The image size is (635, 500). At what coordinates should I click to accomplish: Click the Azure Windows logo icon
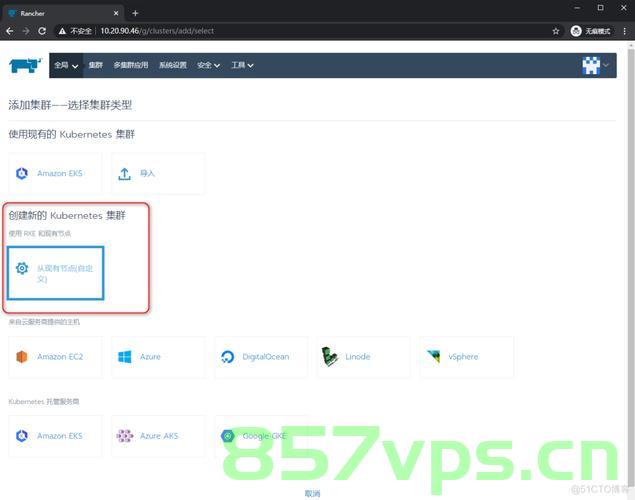125,357
